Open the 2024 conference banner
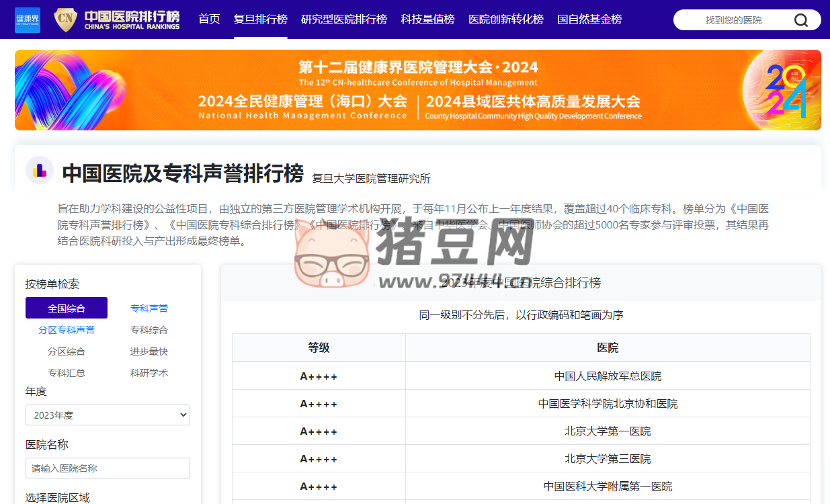The height and width of the screenshot is (504, 830). [417, 90]
